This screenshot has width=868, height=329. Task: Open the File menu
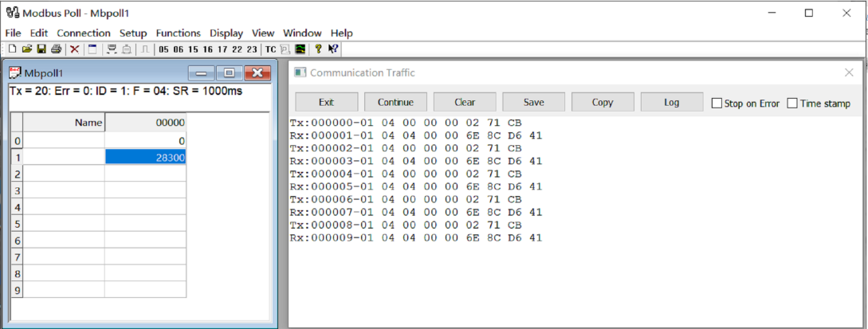(13, 33)
